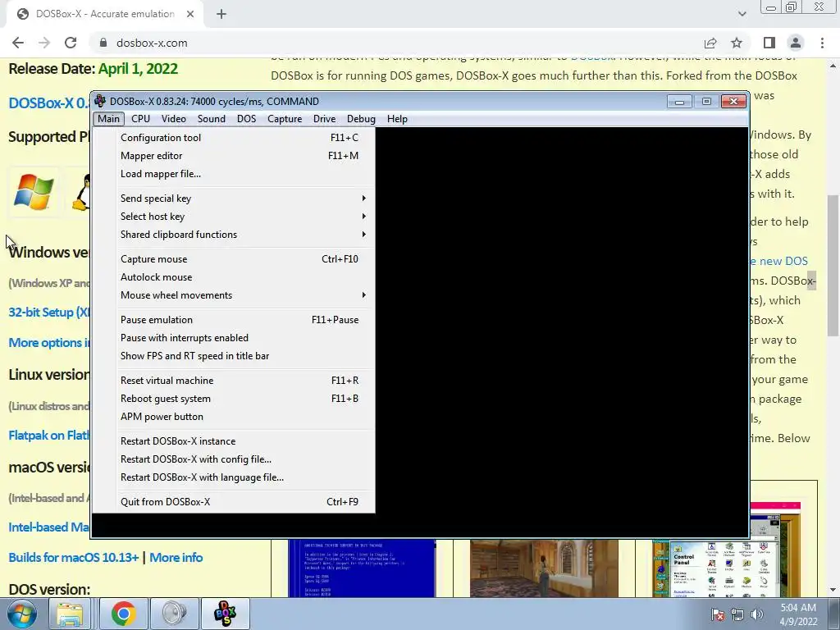Open Flatpak on Flathub link
This screenshot has height=630, width=840.
(49, 436)
